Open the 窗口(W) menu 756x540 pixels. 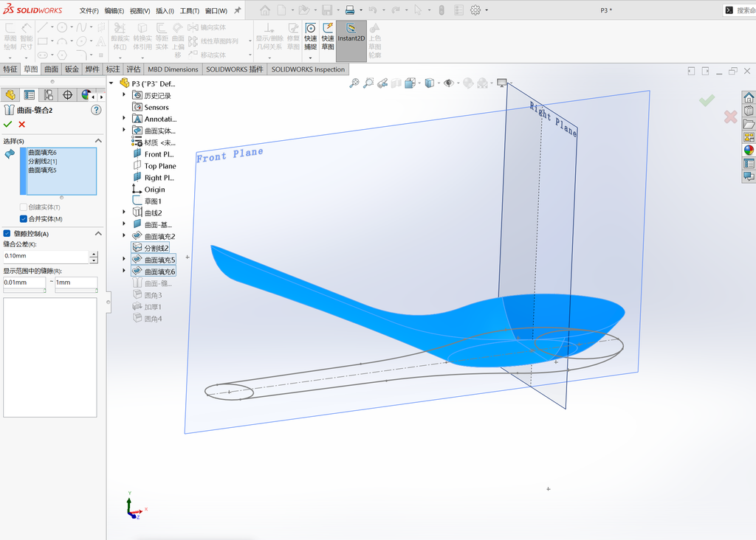pyautogui.click(x=216, y=10)
